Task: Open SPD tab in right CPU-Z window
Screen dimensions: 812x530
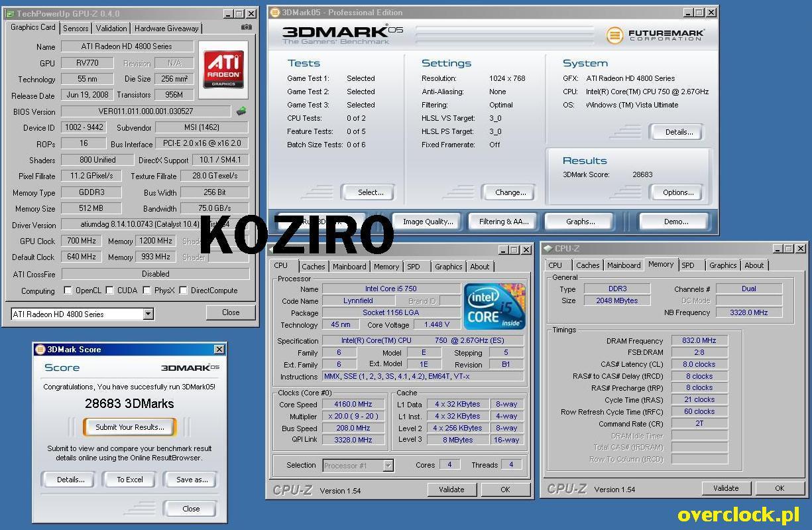Action: [688, 265]
